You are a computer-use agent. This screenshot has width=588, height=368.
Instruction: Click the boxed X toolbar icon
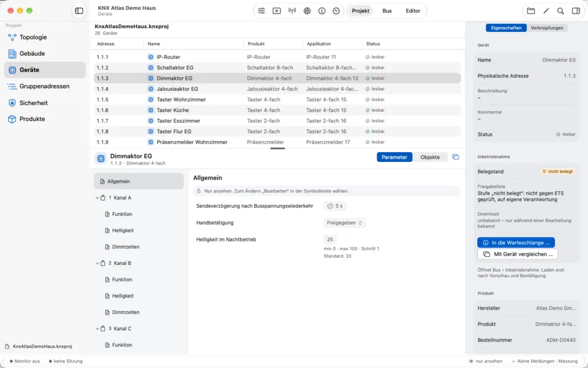coord(276,11)
